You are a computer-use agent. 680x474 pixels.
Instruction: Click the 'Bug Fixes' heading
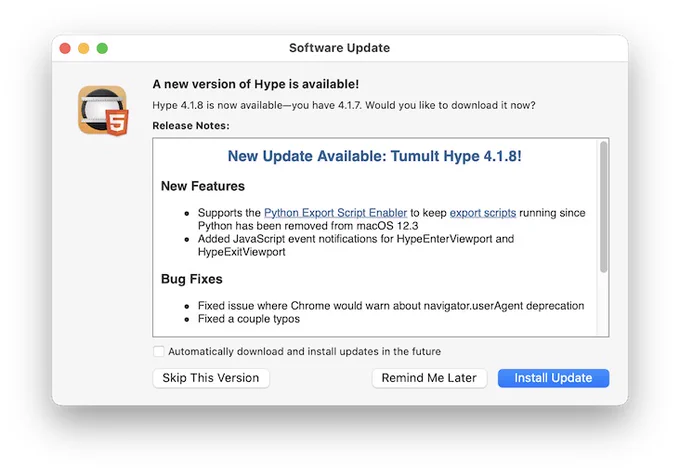pyautogui.click(x=191, y=279)
